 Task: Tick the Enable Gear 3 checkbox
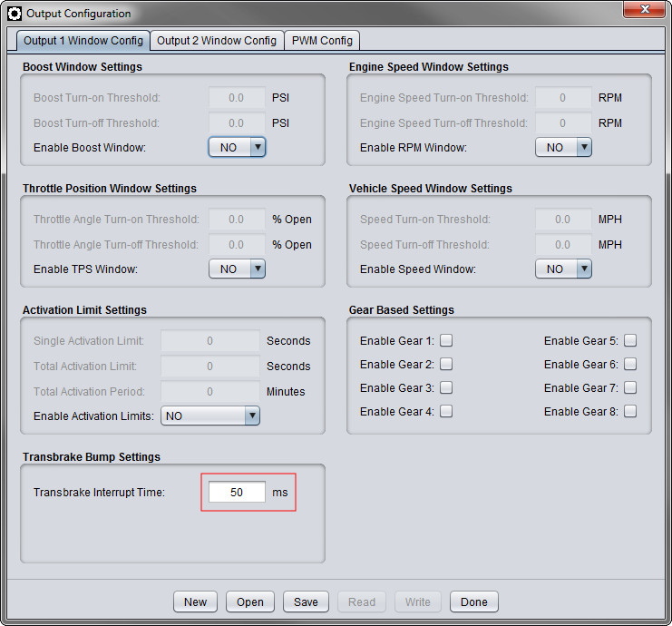pos(446,388)
